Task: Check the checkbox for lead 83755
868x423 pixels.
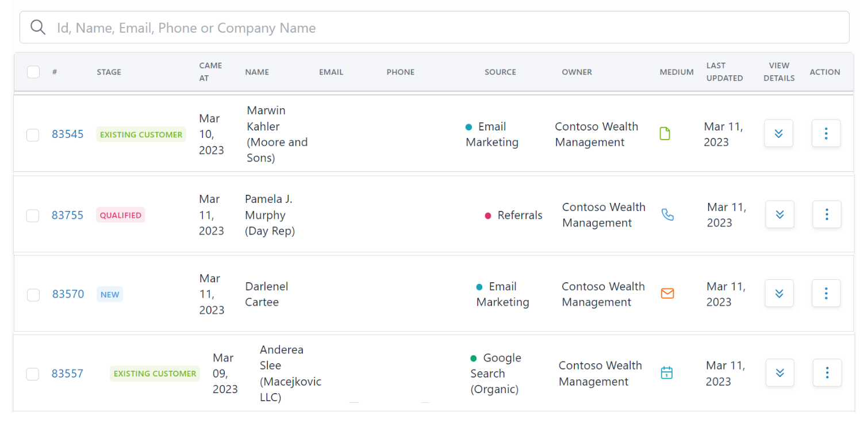Action: point(33,215)
